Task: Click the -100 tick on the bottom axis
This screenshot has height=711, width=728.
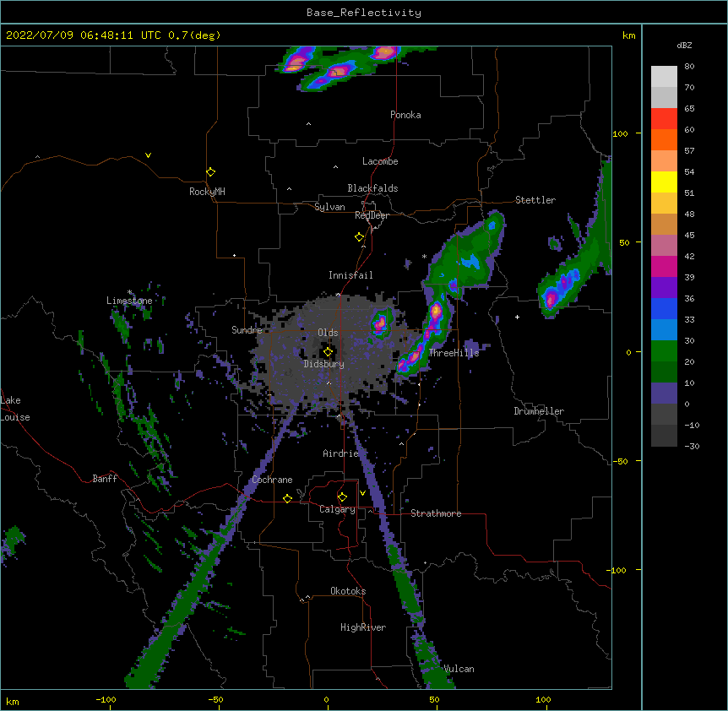Action: (106, 699)
